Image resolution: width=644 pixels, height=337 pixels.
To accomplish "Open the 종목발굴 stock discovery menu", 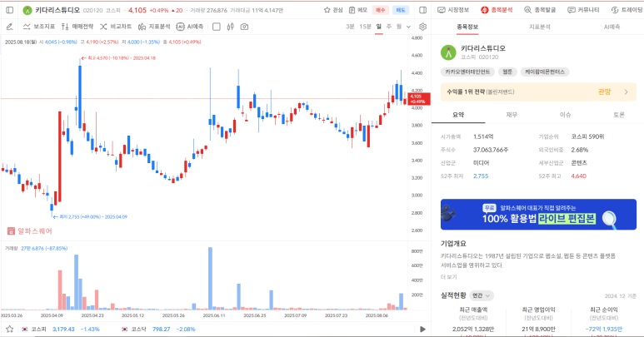I will [x=540, y=10].
